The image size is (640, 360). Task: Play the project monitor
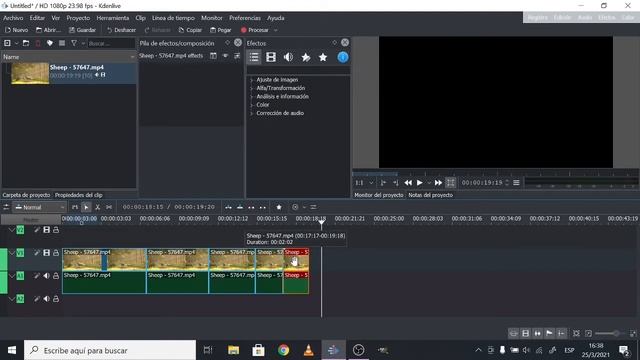pos(420,183)
